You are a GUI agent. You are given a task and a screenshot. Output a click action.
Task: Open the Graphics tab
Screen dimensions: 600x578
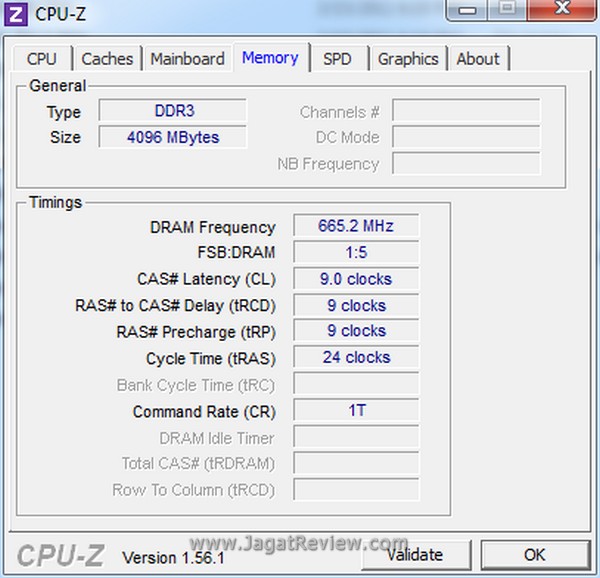pos(408,59)
